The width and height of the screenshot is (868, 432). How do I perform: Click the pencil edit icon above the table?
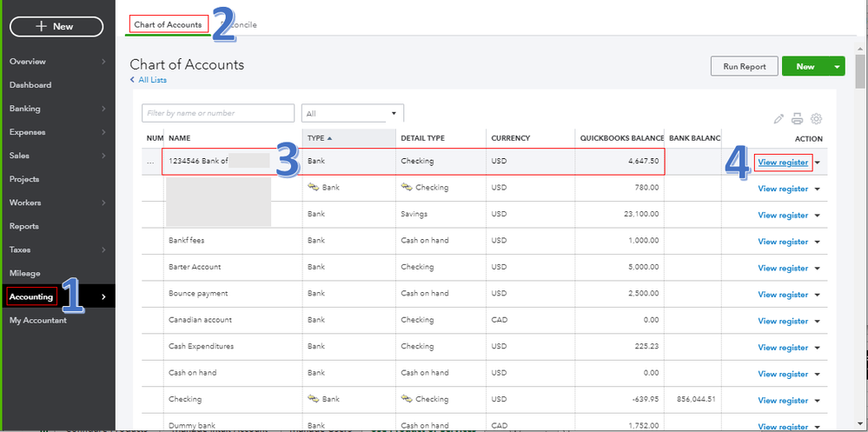(779, 119)
